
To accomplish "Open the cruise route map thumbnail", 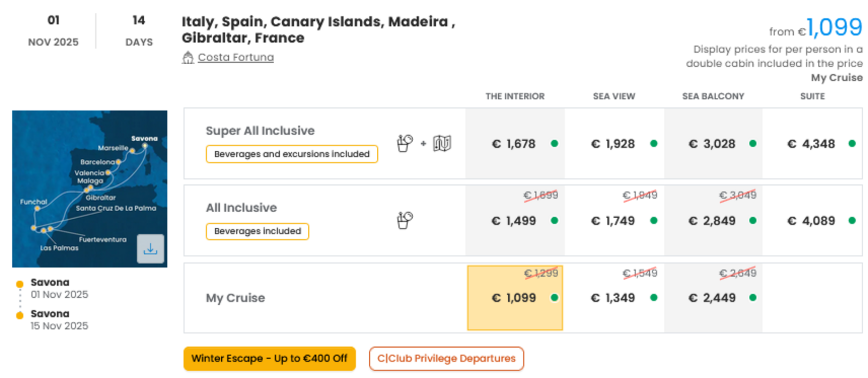I will pyautogui.click(x=90, y=189).
